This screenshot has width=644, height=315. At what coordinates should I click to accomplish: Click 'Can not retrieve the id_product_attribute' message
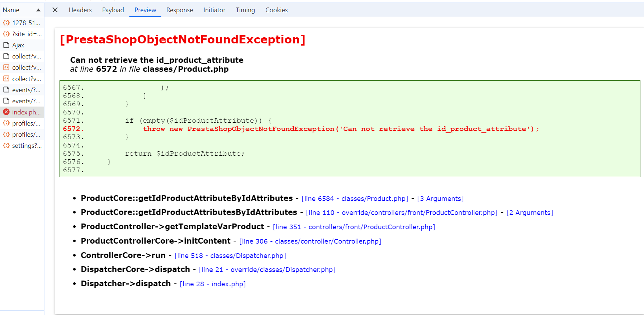click(157, 60)
